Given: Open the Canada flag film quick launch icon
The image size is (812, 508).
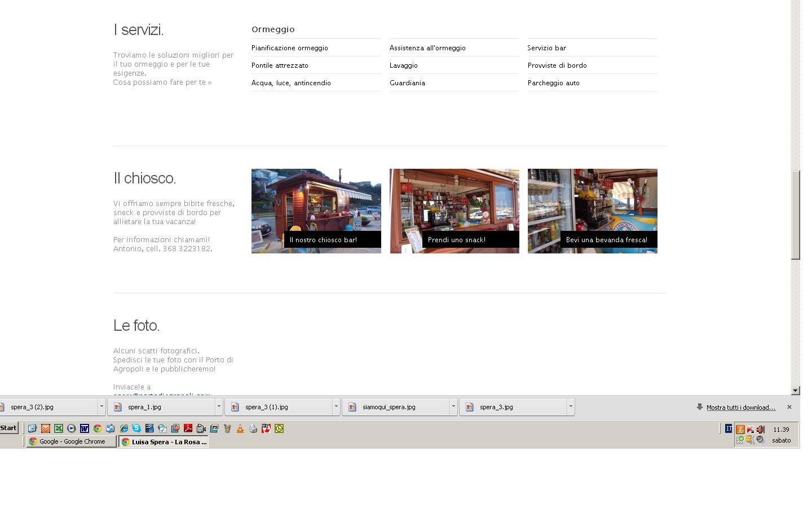Looking at the screenshot, I should [x=266, y=428].
